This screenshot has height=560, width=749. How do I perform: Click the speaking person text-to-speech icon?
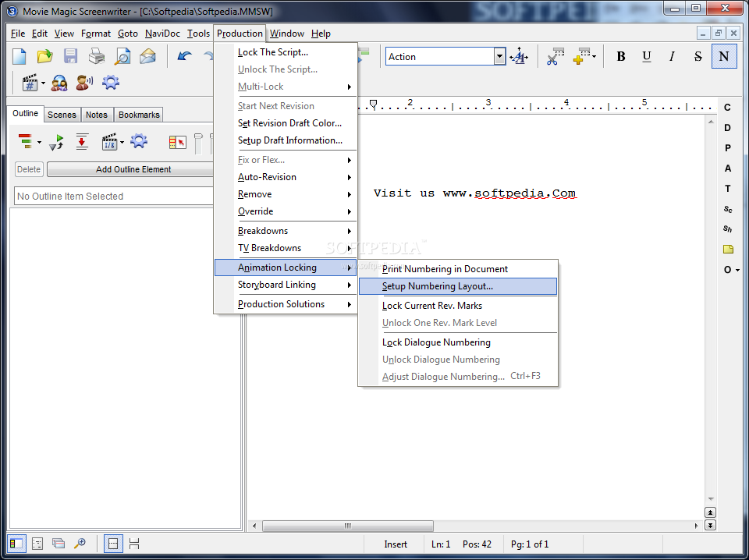[84, 83]
